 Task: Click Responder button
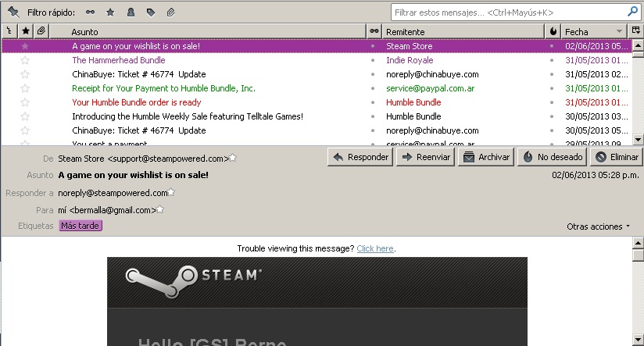coord(360,157)
